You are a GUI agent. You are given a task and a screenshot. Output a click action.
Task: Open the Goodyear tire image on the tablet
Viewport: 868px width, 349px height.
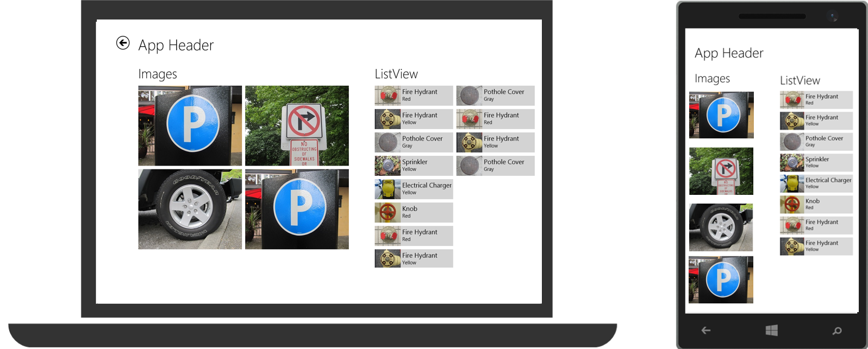pyautogui.click(x=190, y=209)
